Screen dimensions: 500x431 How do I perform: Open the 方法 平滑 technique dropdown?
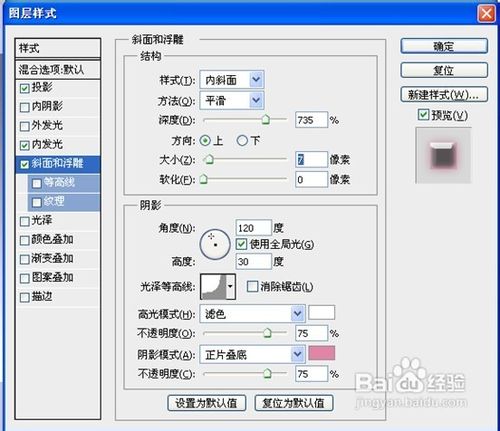click(x=232, y=100)
